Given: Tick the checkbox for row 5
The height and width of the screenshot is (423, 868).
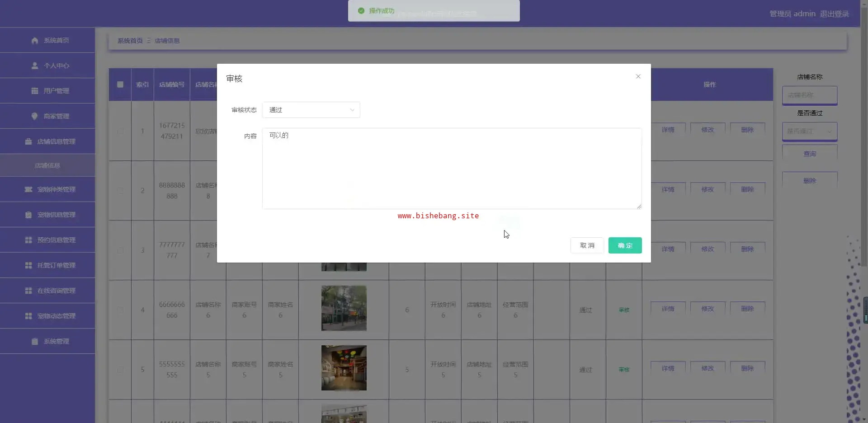Looking at the screenshot, I should point(120,370).
